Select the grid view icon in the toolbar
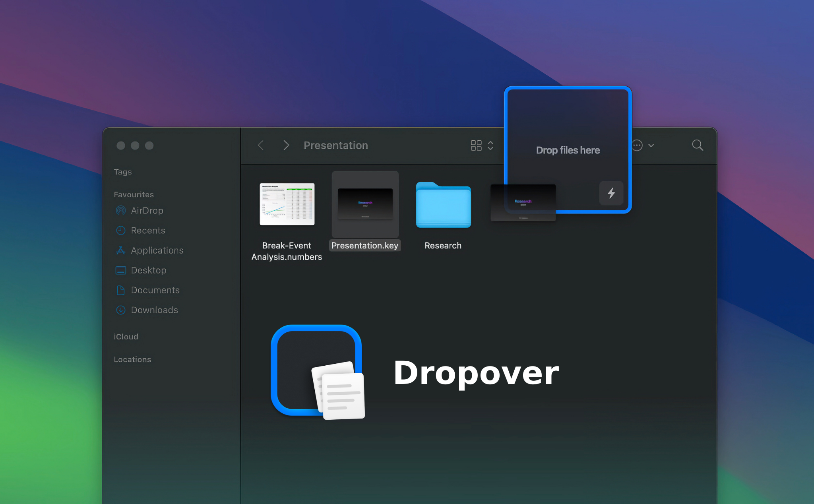This screenshot has height=504, width=814. (476, 145)
